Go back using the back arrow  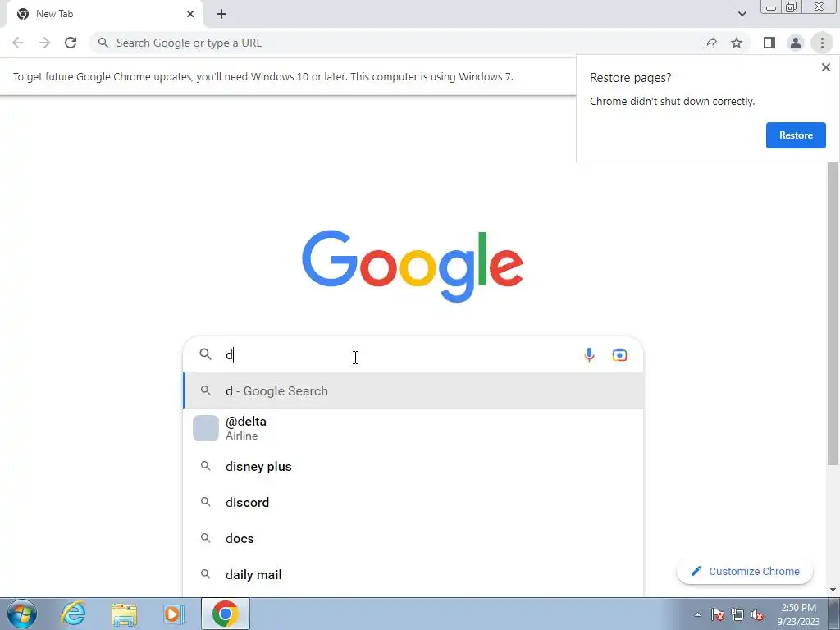pyautogui.click(x=18, y=43)
